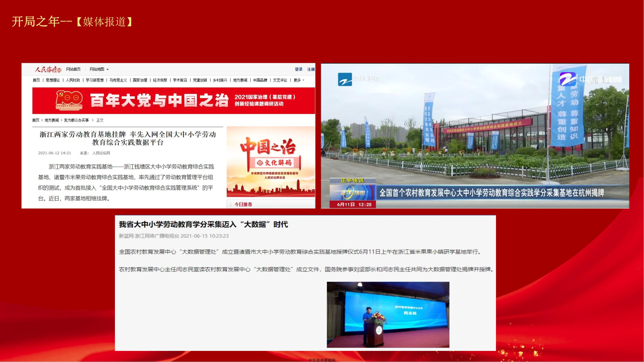Expand the 更多 nav dropdown
Viewport: 644px width, 362px height.
pyautogui.click(x=299, y=80)
